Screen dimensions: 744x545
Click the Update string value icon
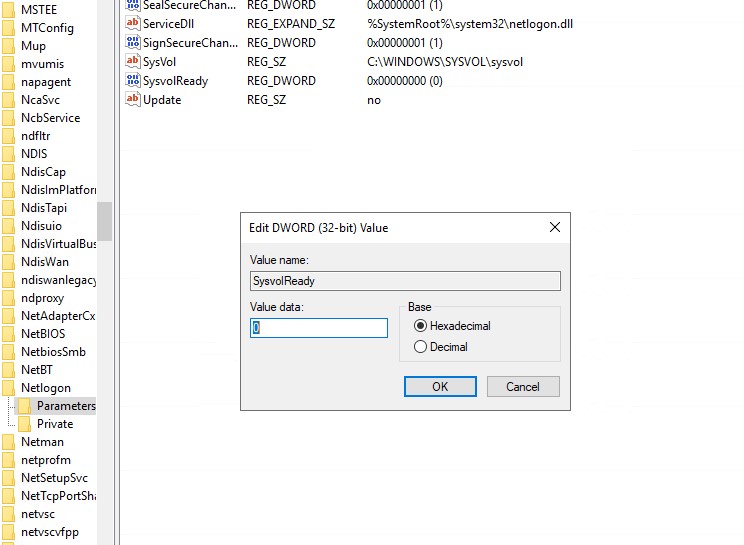132,99
